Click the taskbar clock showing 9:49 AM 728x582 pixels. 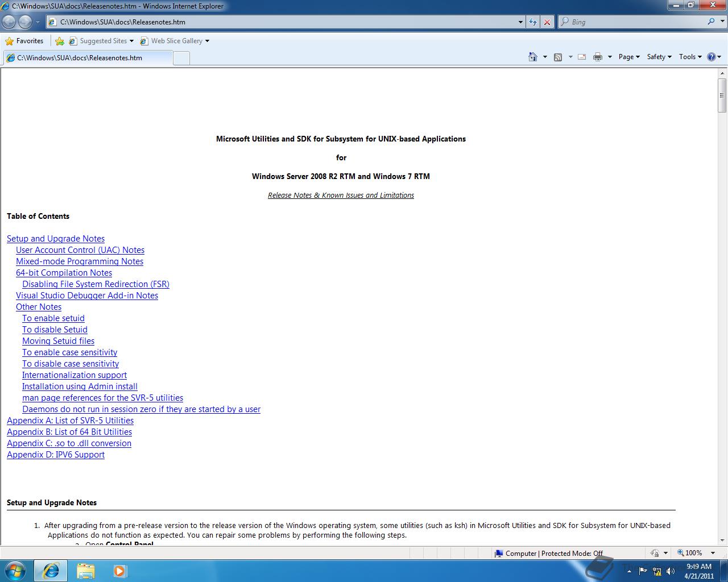click(x=699, y=571)
